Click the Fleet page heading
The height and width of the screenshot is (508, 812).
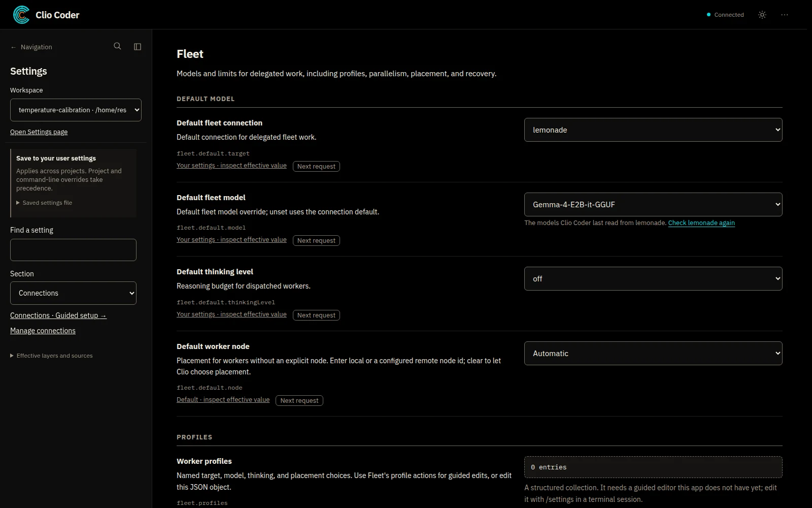point(190,54)
